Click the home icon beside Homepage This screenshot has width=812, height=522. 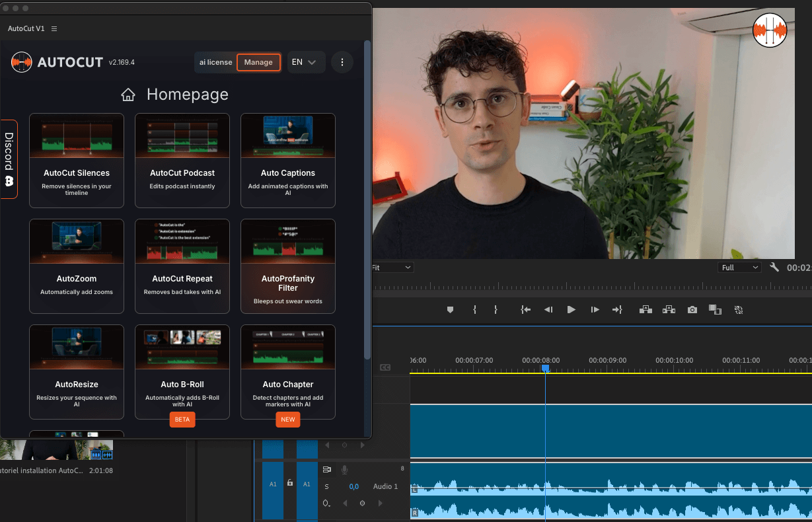pos(128,95)
